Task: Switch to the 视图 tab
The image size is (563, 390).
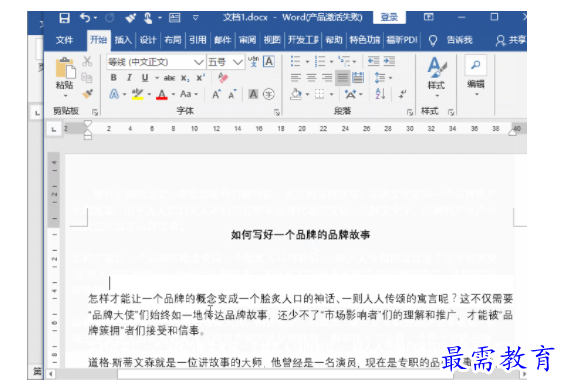Action: point(272,40)
